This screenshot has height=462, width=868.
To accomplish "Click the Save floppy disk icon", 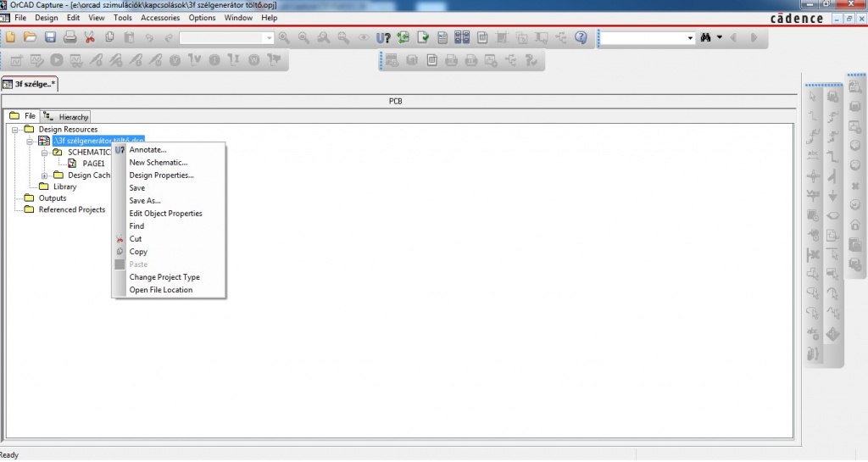I will (50, 37).
